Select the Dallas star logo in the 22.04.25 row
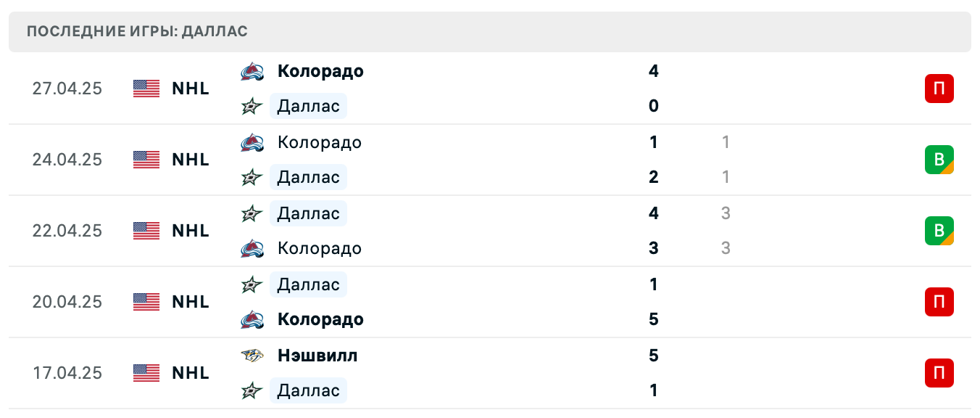The width and height of the screenshot is (980, 418). pyautogui.click(x=250, y=213)
